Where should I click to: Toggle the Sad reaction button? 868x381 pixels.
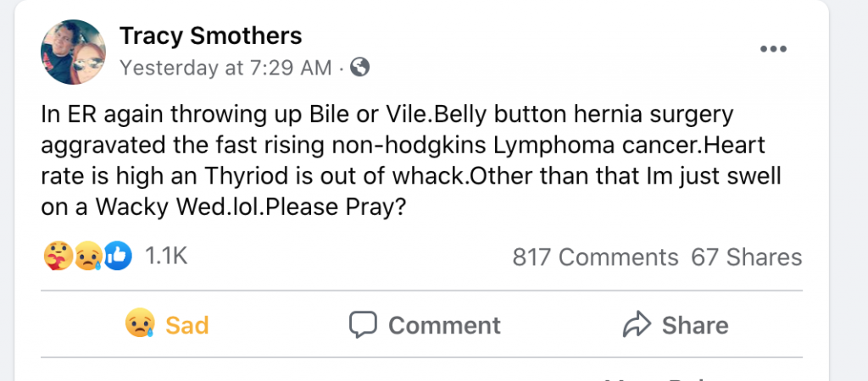[166, 325]
